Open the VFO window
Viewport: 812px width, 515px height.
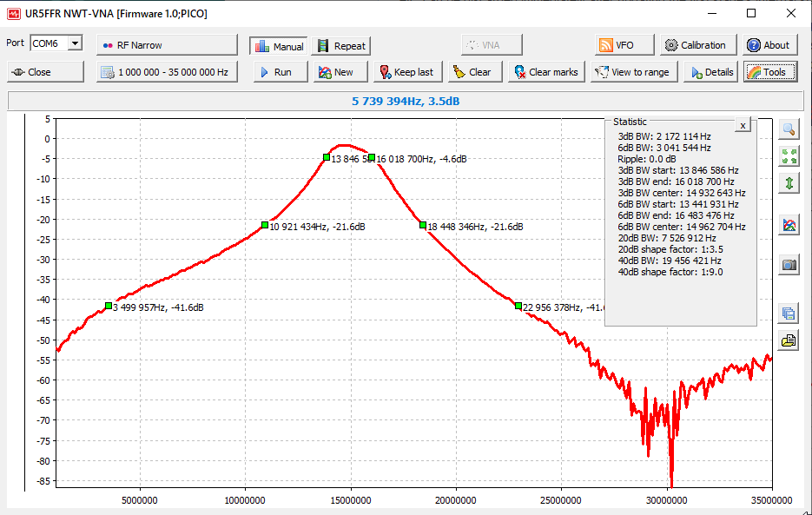[617, 45]
